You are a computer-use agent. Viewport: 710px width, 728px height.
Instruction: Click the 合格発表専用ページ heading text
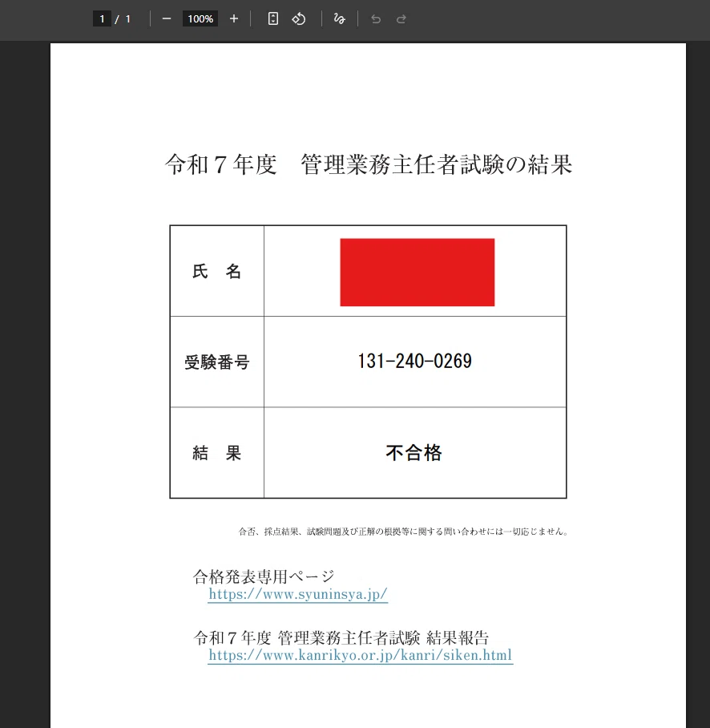264,576
